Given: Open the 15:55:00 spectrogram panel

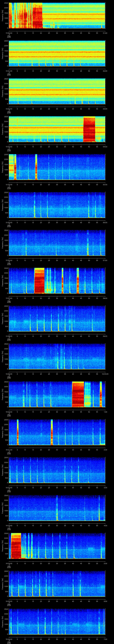Looking at the screenshot, I should [x=57, y=205].
